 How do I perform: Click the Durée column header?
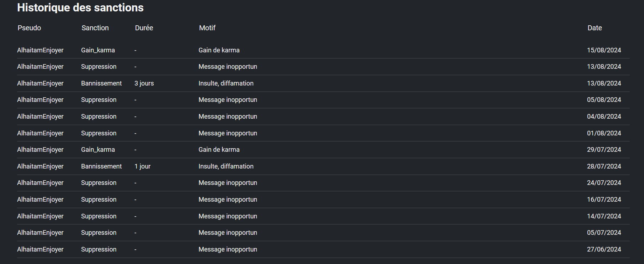tap(144, 28)
